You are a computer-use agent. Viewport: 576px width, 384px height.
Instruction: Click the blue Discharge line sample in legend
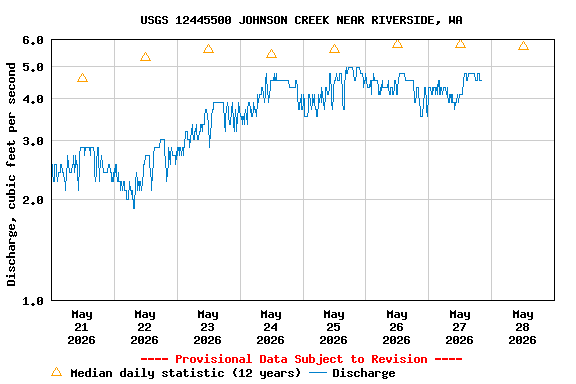click(x=318, y=373)
